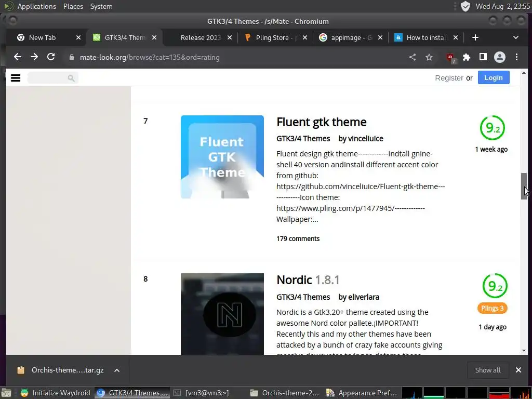Screen dimensions: 532x399
Task: Click the scrollbar up arrow
Action: pyautogui.click(x=524, y=73)
